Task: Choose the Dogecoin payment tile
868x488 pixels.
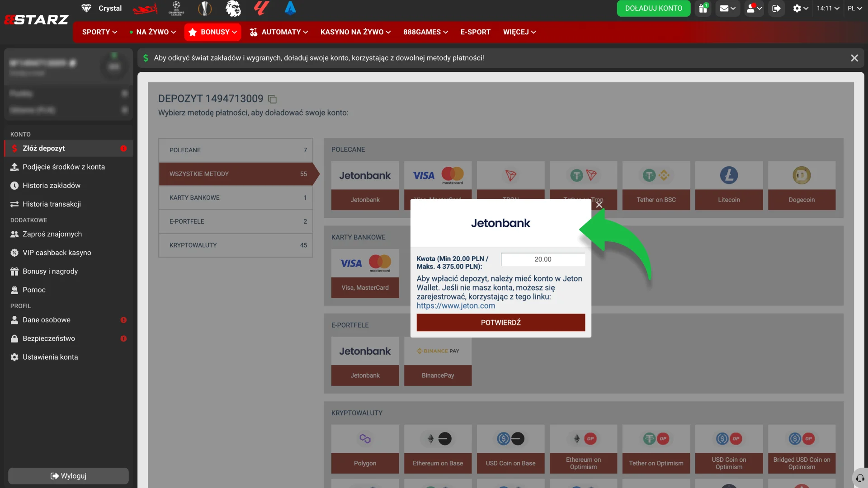Action: pos(802,186)
